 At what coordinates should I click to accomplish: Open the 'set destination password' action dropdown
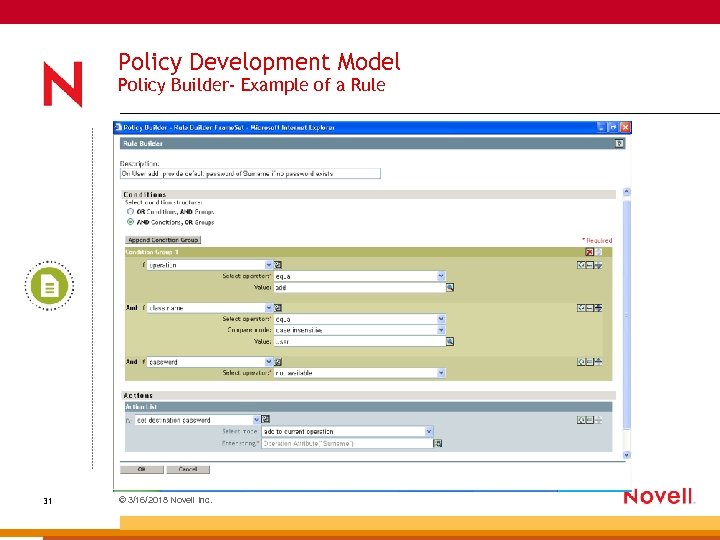click(257, 420)
